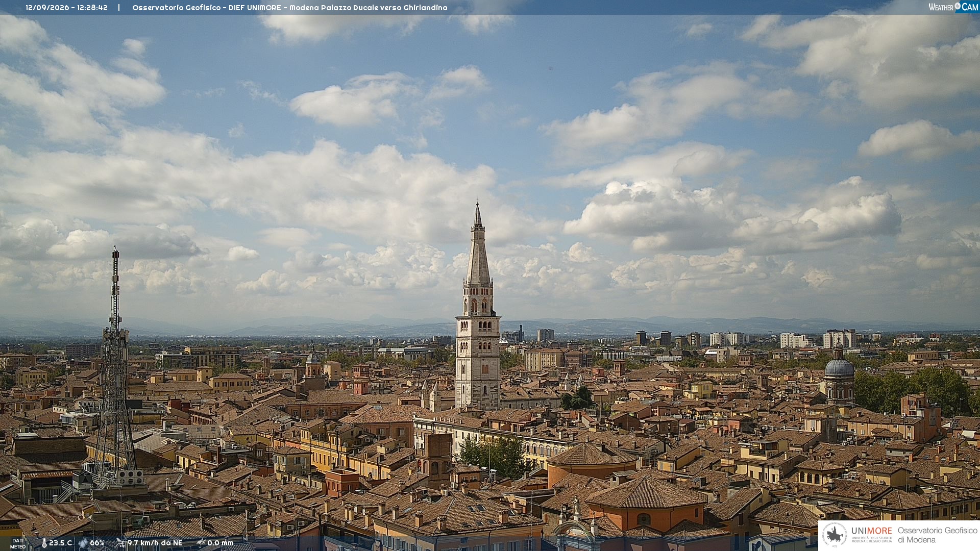The width and height of the screenshot is (980, 551).
Task: Click the WeatherCAM logo
Action: [x=953, y=7]
